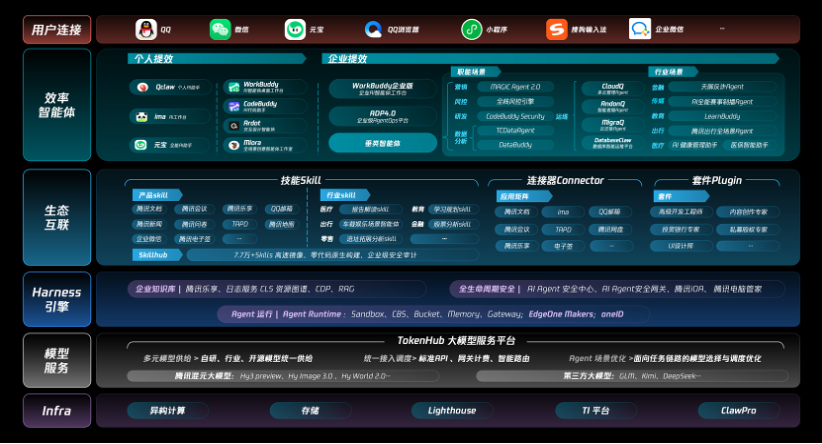
Task: Select the 生态互联 layer label
Action: 57,218
